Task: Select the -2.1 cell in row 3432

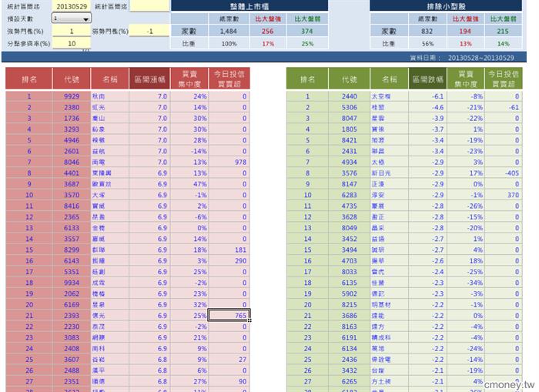Action: tap(427, 370)
